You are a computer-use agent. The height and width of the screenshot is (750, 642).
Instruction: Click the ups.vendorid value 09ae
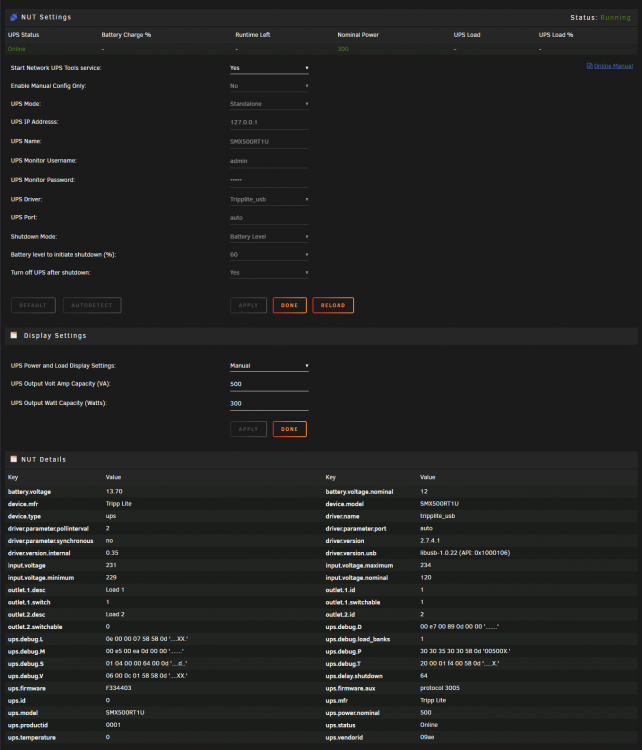click(x=427, y=738)
